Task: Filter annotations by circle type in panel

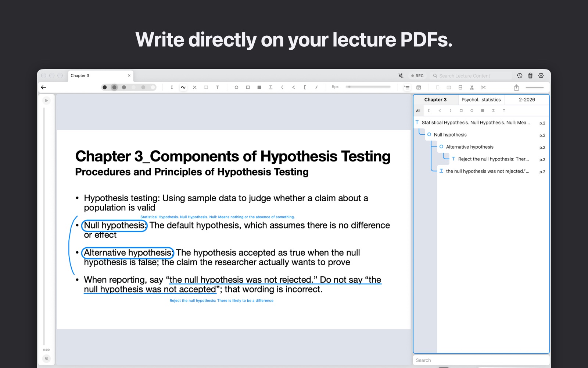Action: click(472, 110)
